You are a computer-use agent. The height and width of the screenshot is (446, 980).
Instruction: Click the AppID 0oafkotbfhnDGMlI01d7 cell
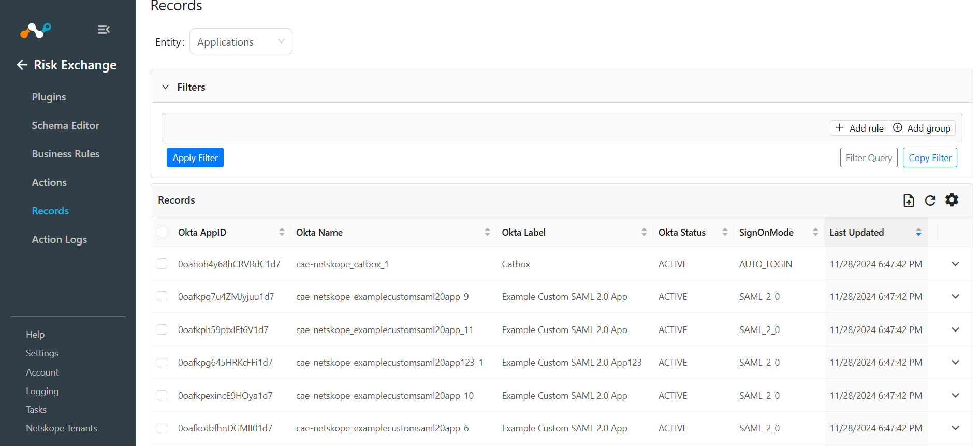point(225,428)
